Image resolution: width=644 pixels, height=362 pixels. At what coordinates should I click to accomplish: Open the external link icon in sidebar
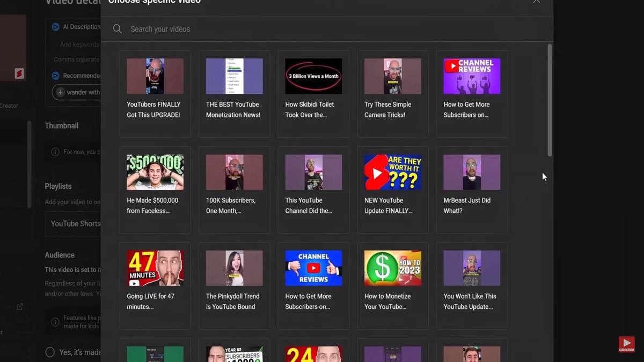pyautogui.click(x=20, y=307)
